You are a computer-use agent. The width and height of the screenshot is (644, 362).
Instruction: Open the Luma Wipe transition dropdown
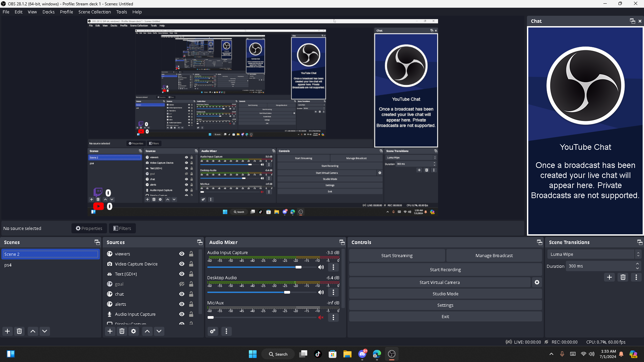click(594, 254)
